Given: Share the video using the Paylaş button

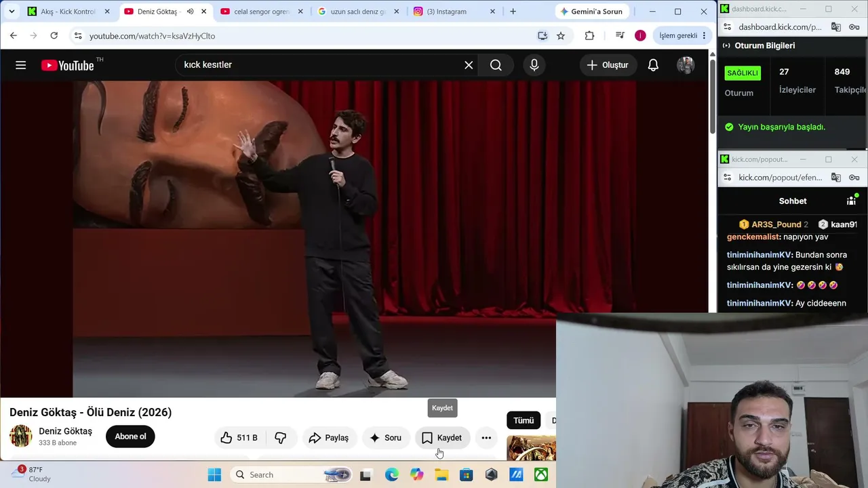Looking at the screenshot, I should [329, 438].
